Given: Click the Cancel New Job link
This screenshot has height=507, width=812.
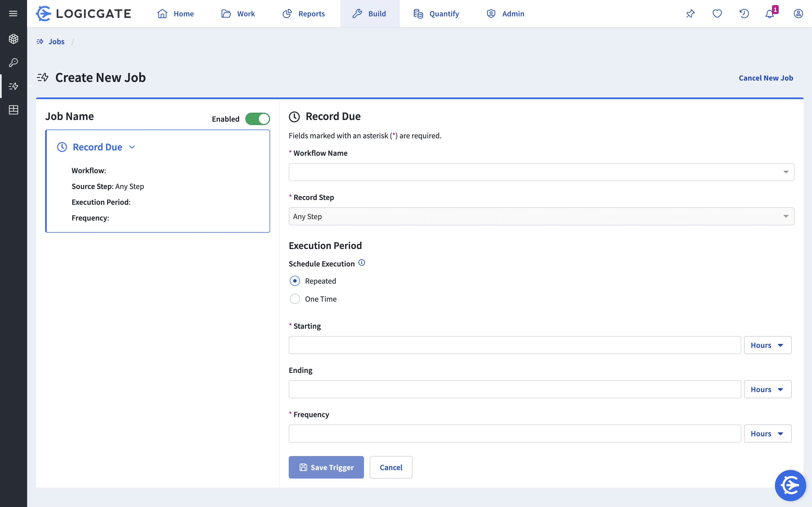Looking at the screenshot, I should [766, 78].
